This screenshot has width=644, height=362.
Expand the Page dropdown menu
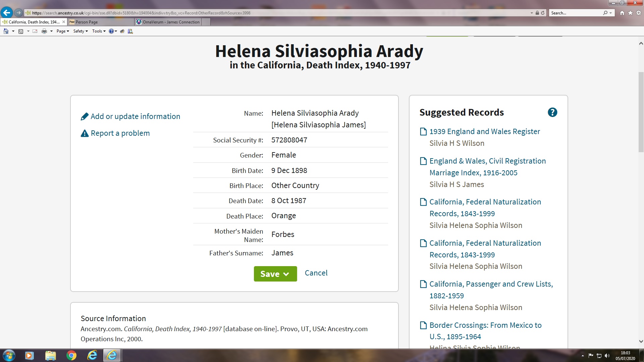63,31
